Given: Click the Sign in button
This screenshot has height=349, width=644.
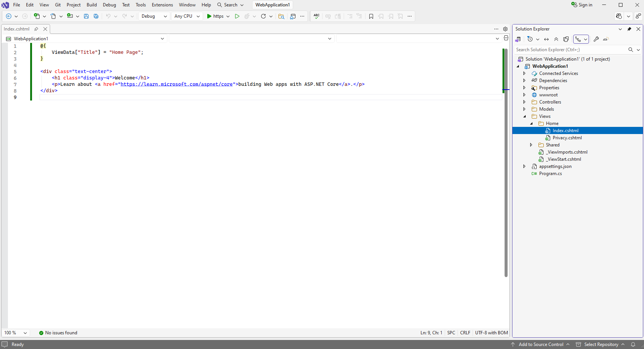Looking at the screenshot, I should click(x=582, y=5).
